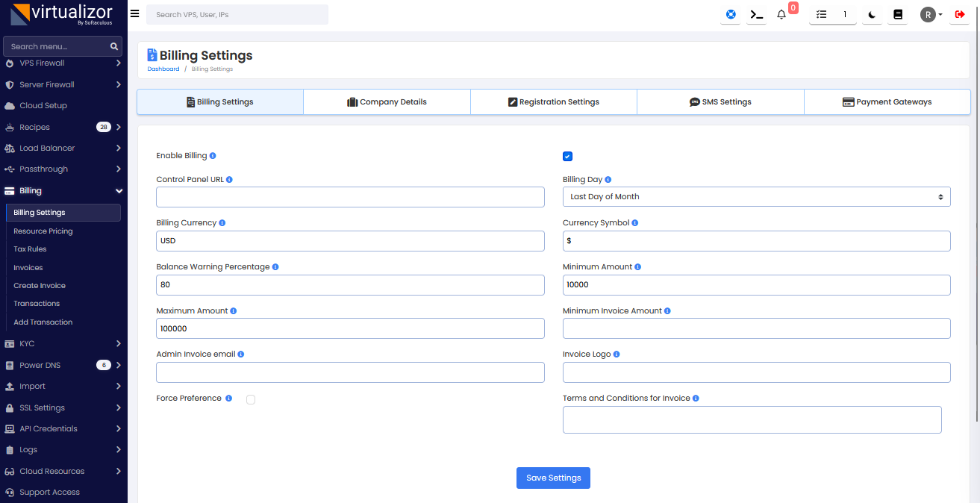Switch to dark mode moon icon

pos(872,14)
